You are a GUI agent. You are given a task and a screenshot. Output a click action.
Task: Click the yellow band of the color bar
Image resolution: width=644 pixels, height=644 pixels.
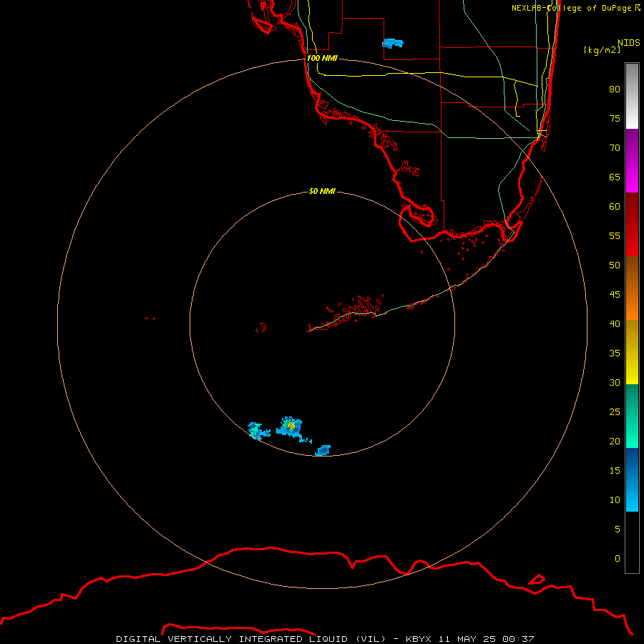pyautogui.click(x=632, y=352)
